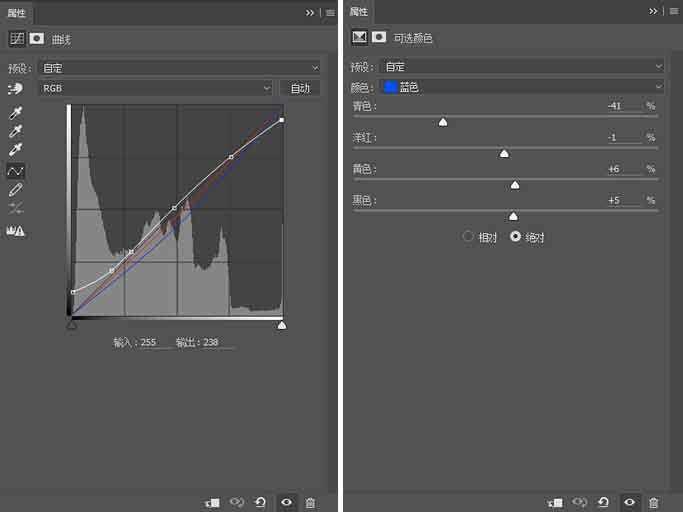The image size is (683, 512).
Task: Click the histogram clipping warning icon
Action: point(16,231)
